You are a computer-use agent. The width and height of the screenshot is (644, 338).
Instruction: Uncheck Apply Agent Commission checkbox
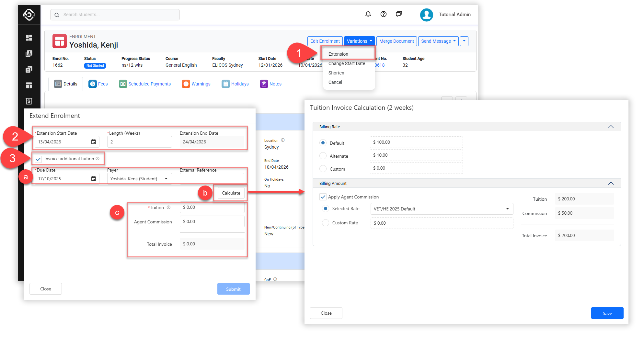coord(323,197)
